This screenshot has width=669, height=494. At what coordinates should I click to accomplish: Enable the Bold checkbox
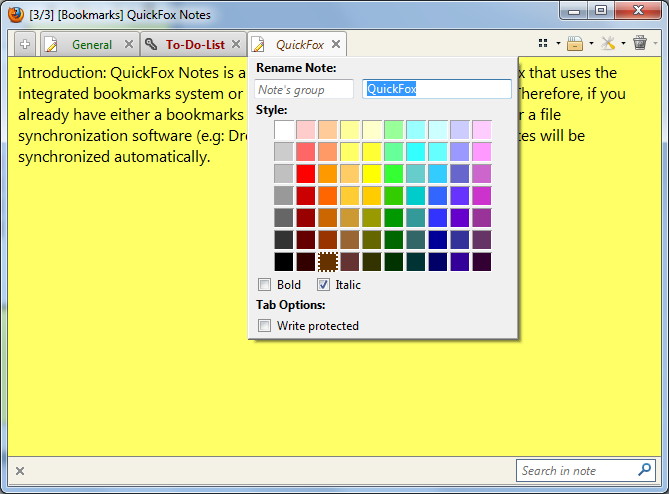(x=265, y=285)
